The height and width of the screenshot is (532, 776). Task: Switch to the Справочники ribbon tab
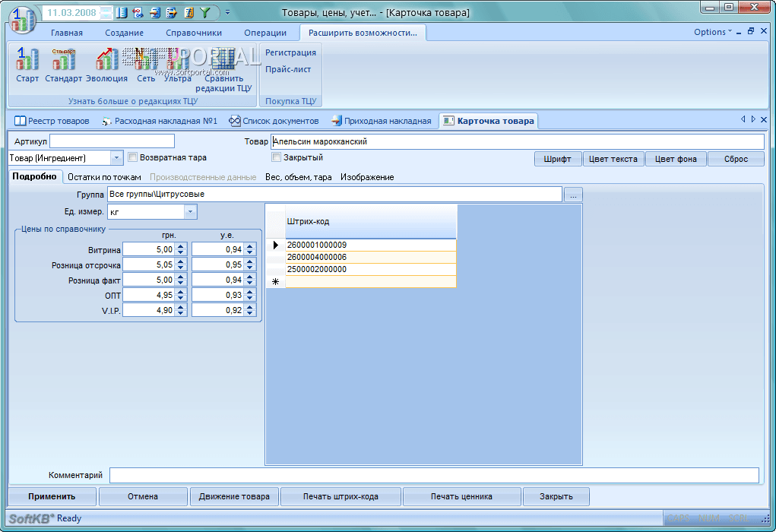tap(194, 33)
